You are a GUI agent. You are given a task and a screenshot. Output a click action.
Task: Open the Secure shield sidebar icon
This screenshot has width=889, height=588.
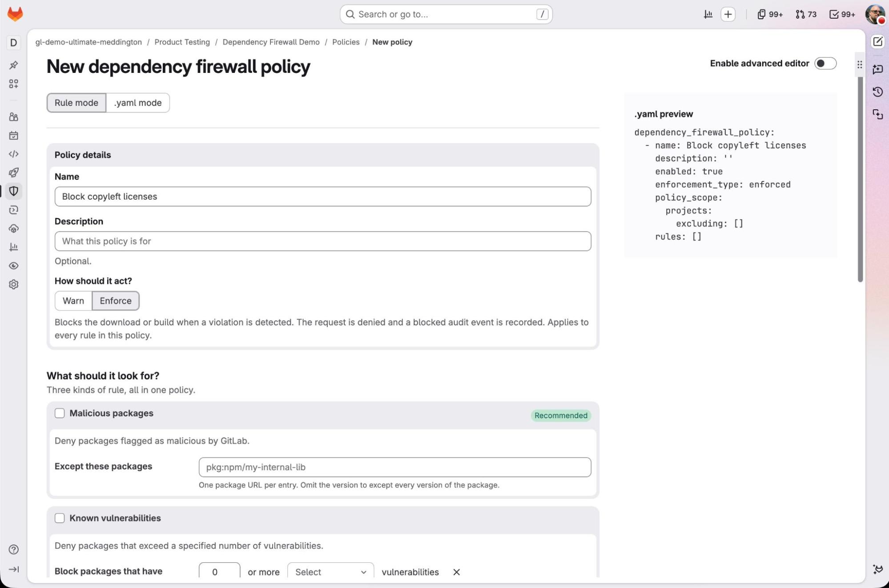coord(14,191)
